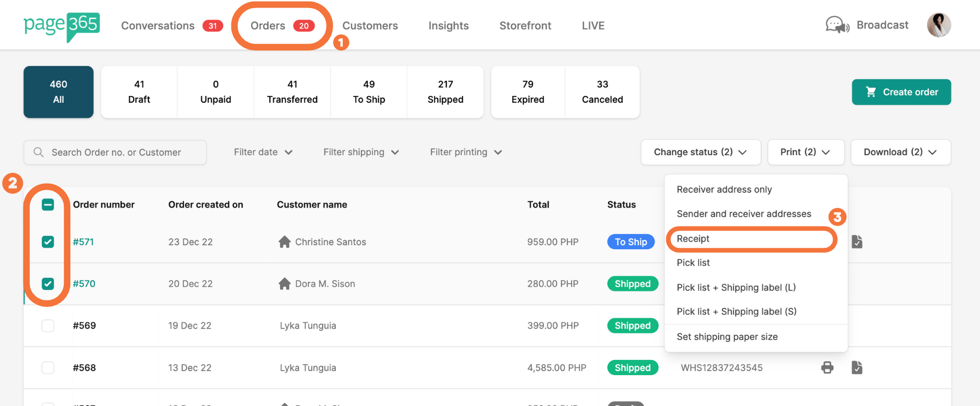Expand the Download (2) dropdown
The image size is (980, 406).
pyautogui.click(x=900, y=152)
